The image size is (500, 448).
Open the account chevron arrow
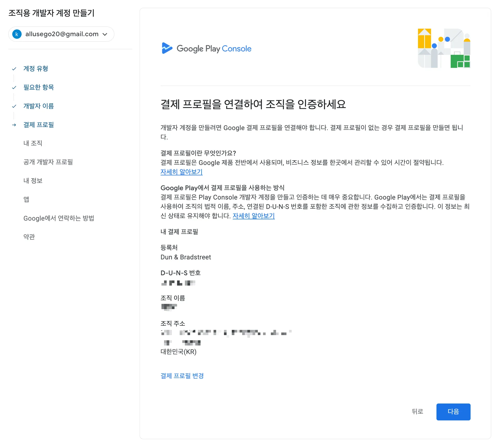[105, 34]
